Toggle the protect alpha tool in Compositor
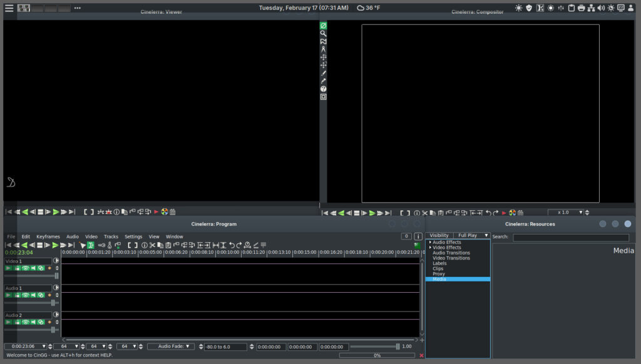 [x=324, y=26]
